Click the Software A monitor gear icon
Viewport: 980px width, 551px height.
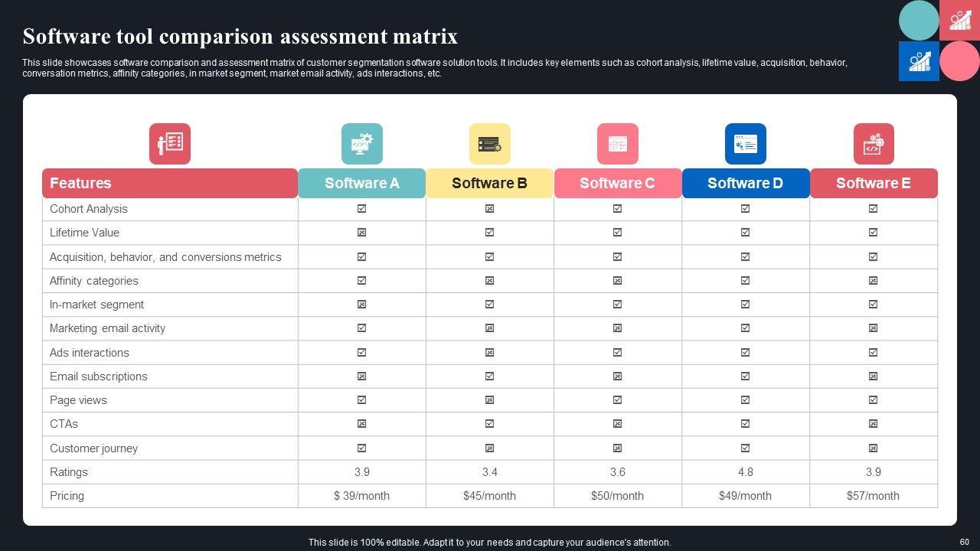tap(361, 144)
